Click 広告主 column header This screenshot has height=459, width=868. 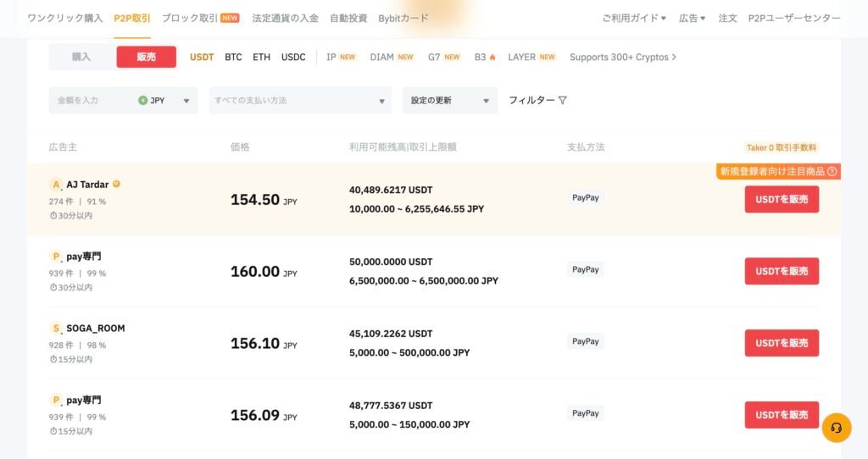pos(63,147)
